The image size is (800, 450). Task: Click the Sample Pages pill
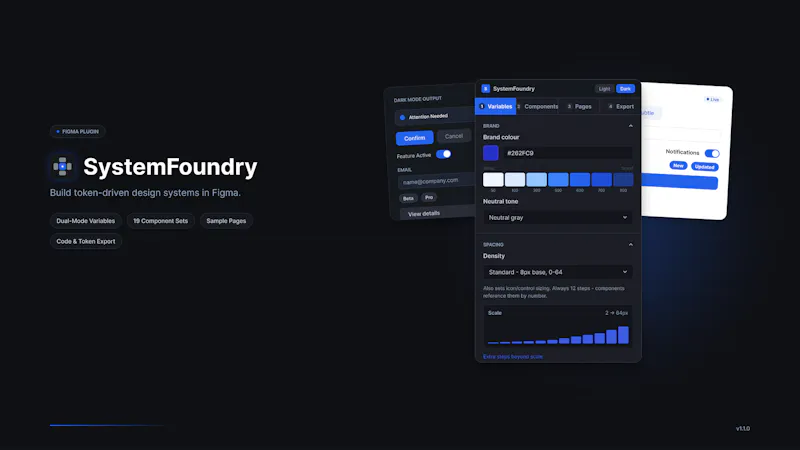[x=226, y=221]
